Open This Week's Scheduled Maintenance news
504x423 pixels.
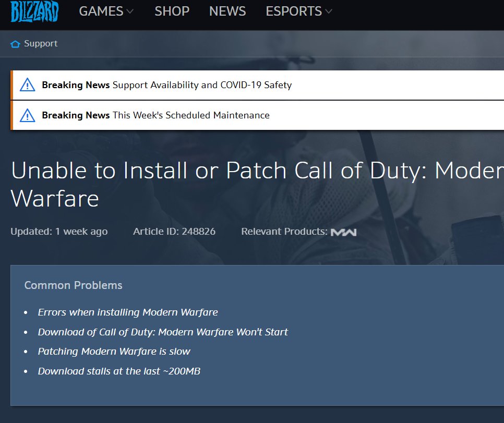[191, 115]
